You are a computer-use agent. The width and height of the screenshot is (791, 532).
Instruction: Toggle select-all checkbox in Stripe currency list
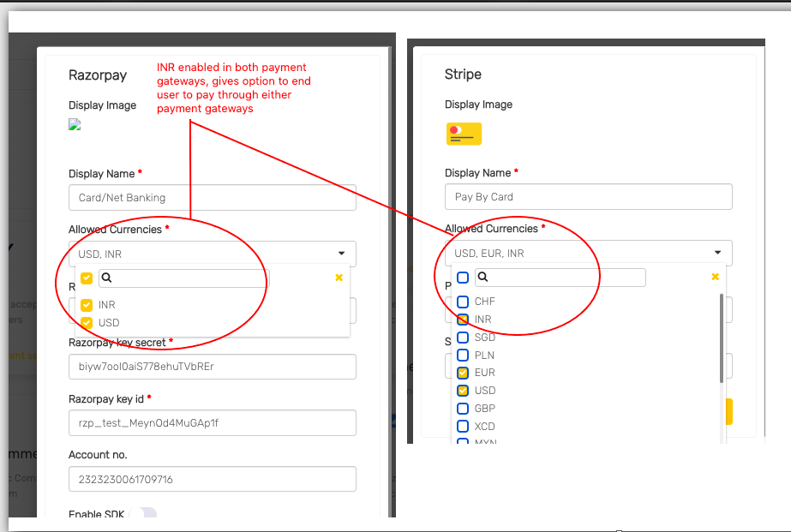pyautogui.click(x=463, y=278)
